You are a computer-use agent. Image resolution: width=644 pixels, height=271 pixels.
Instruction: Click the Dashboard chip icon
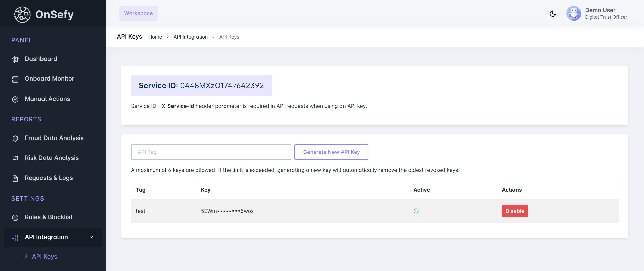coord(15,59)
